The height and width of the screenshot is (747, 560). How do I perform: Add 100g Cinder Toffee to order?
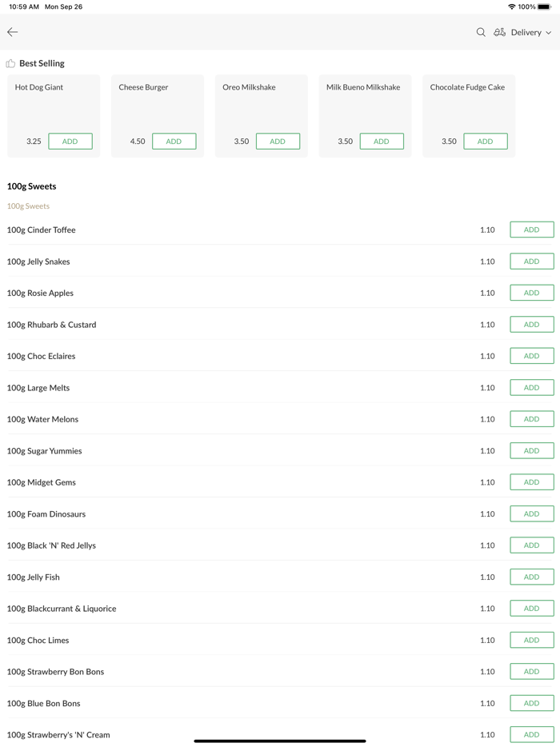pyautogui.click(x=531, y=230)
